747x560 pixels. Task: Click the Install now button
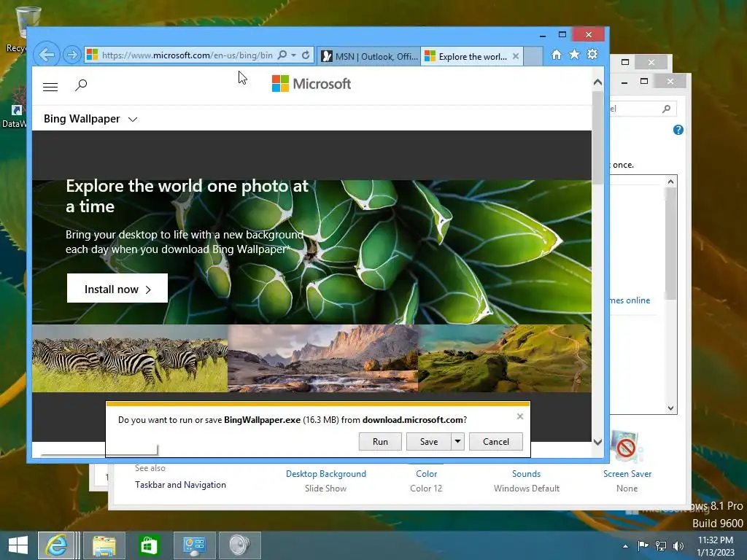pyautogui.click(x=117, y=288)
